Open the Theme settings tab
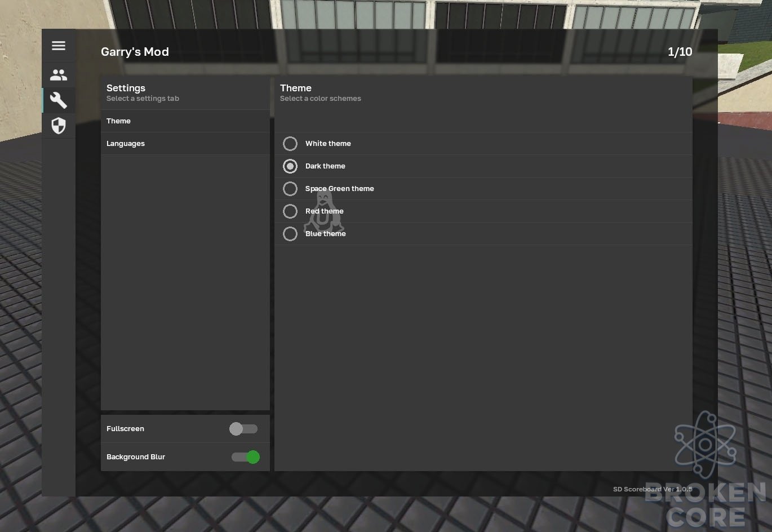This screenshot has height=532, width=772. tap(185, 121)
